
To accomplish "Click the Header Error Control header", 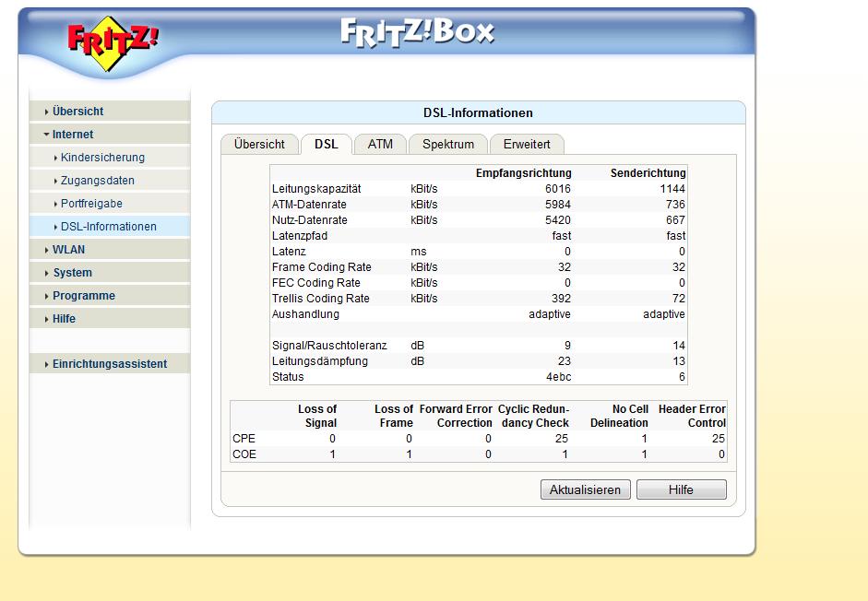I will coord(692,416).
